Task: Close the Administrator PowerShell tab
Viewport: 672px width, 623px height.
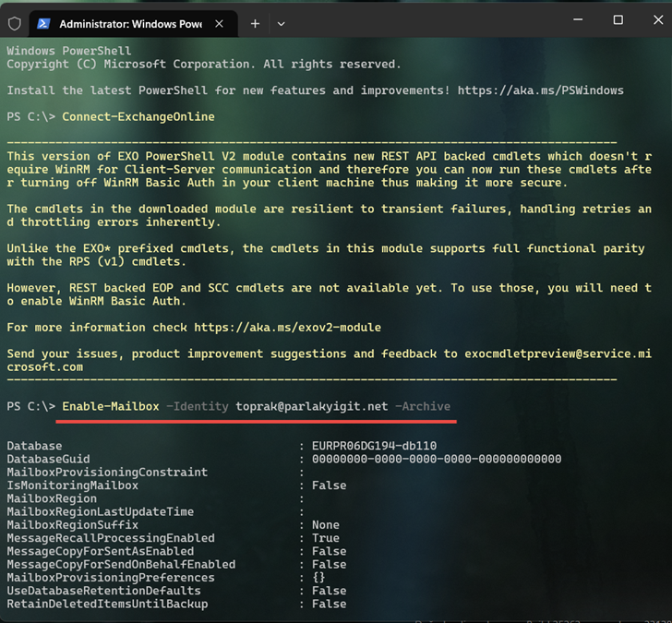Action: pyautogui.click(x=219, y=24)
